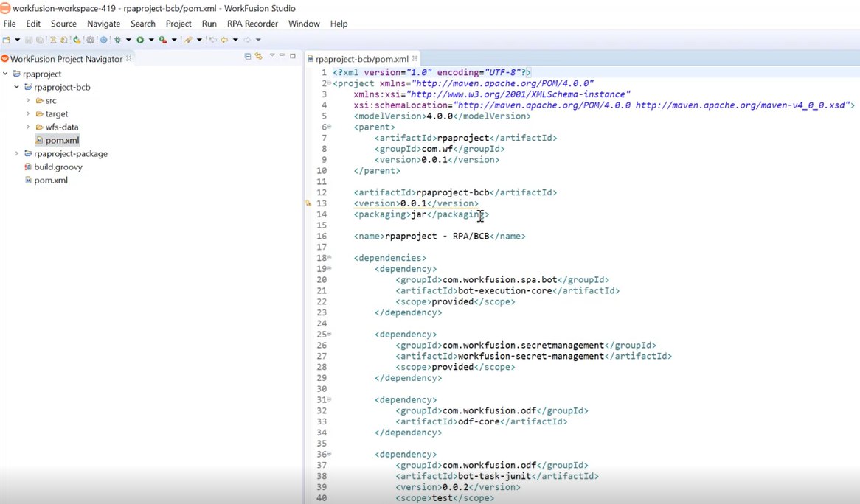The width and height of the screenshot is (860, 504).
Task: Open the Window menu
Action: [x=304, y=24]
